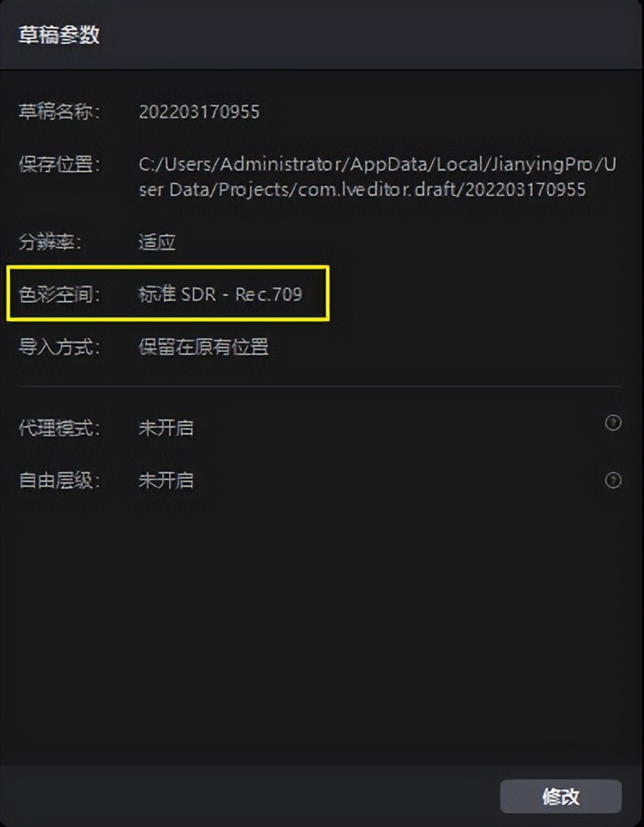Viewport: 644px width, 827px height.
Task: Click the 保留在原有位置 import value
Action: 204,347
